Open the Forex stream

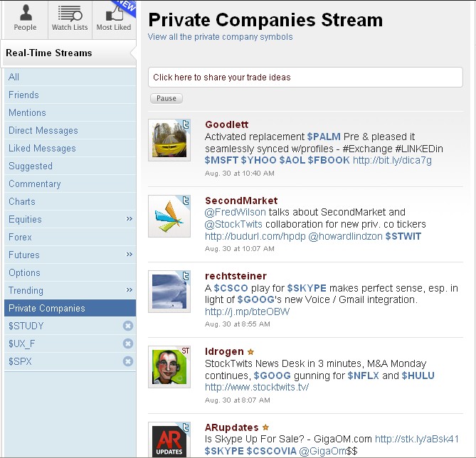(70, 237)
